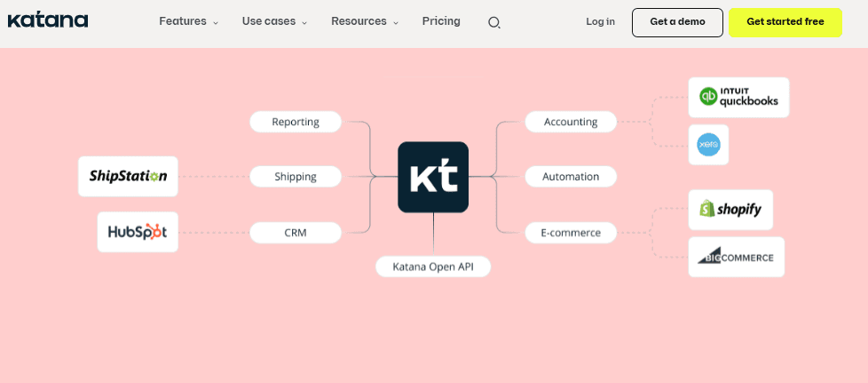Select the Shipping pill

coord(296,176)
